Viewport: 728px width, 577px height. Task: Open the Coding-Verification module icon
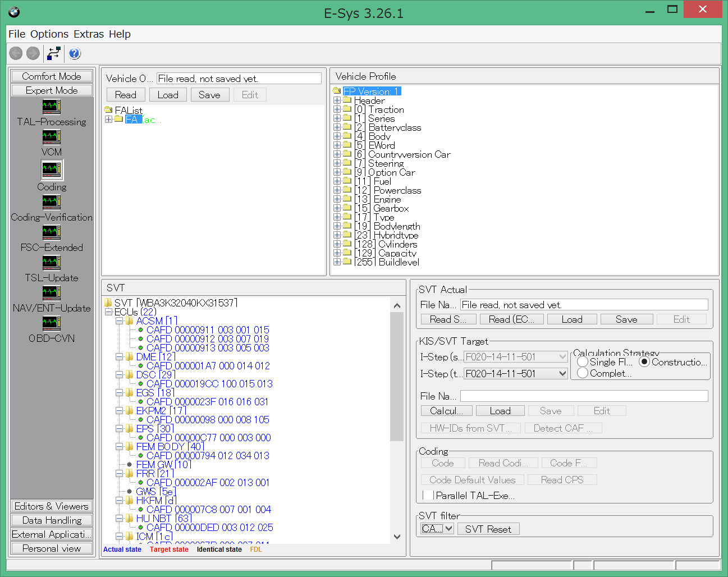tap(52, 202)
